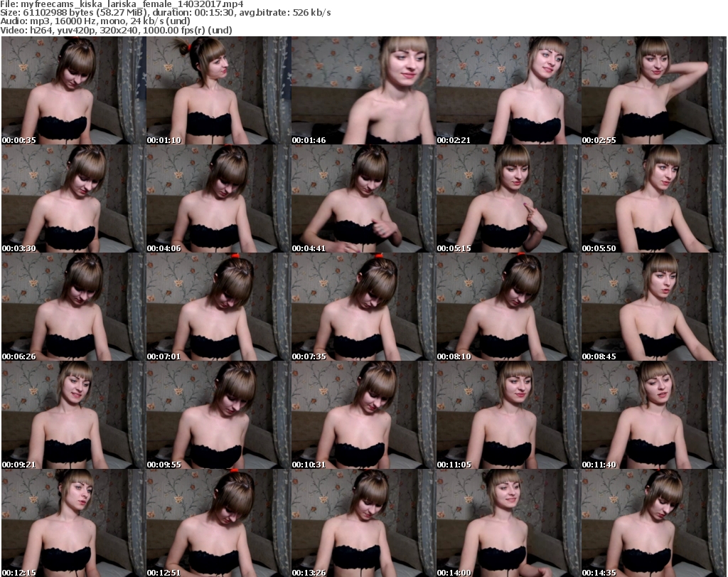Open the 00:08:10 video frame
This screenshot has height=577, width=728.
coord(509,307)
